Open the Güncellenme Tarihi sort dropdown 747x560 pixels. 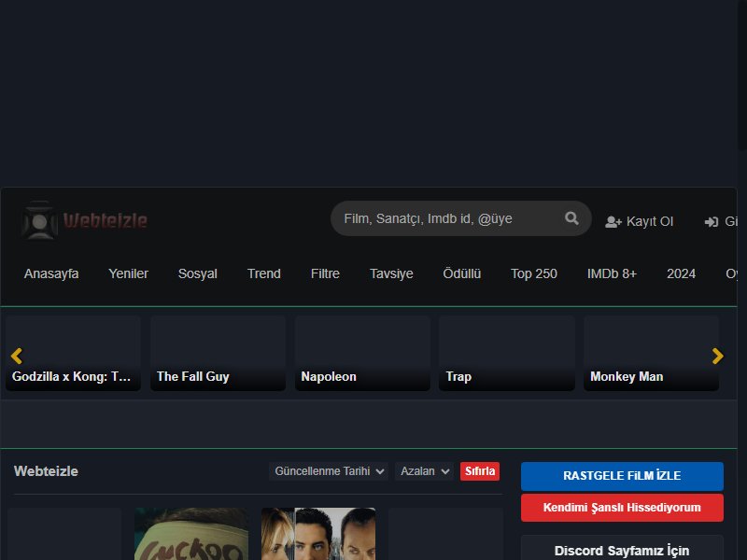pos(329,471)
